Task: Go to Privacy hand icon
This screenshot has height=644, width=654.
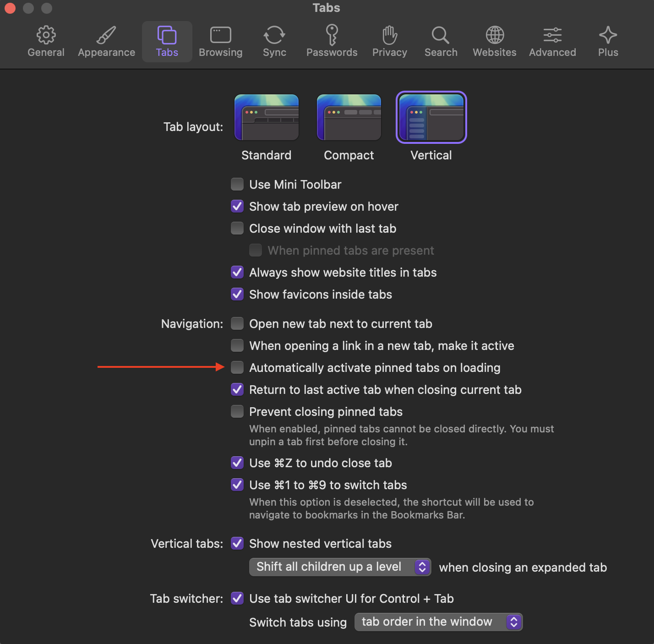Action: click(x=389, y=35)
